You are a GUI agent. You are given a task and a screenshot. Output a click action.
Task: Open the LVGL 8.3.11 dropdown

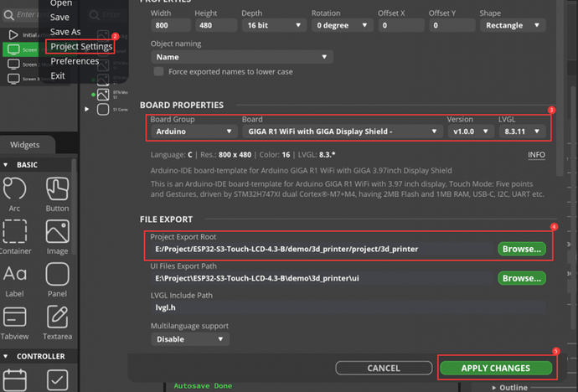[522, 132]
